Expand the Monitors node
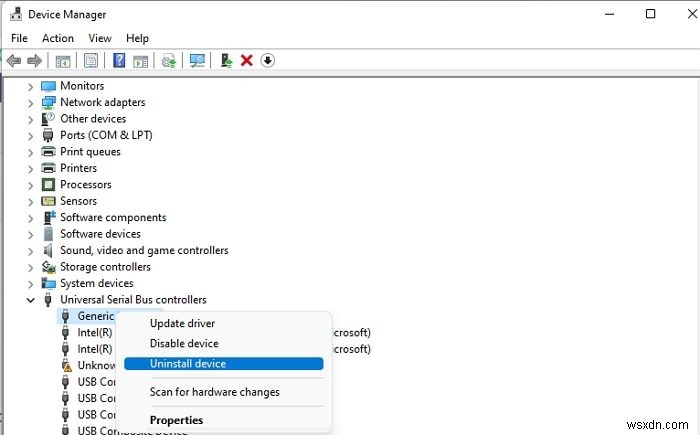Screen dimensions: 700x435 tap(30, 87)
